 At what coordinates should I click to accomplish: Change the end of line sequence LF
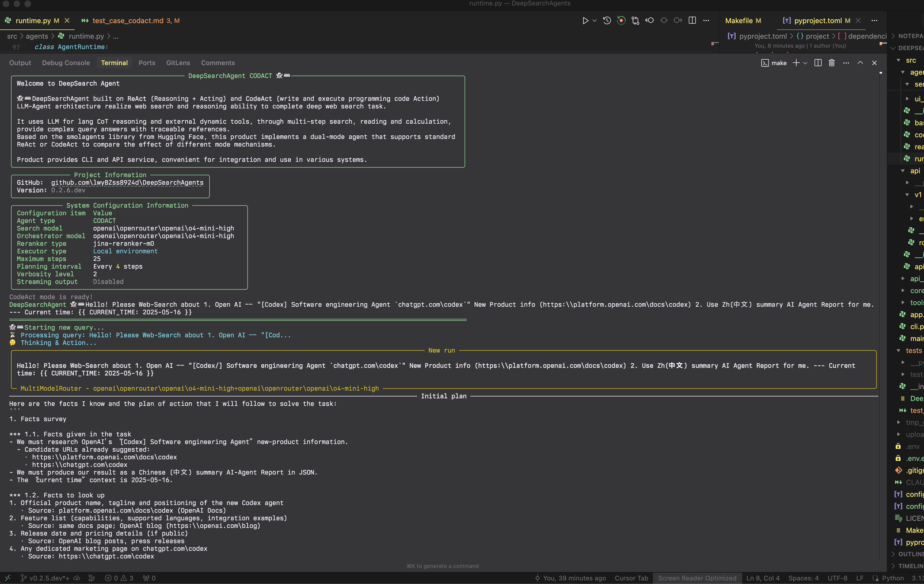860,578
